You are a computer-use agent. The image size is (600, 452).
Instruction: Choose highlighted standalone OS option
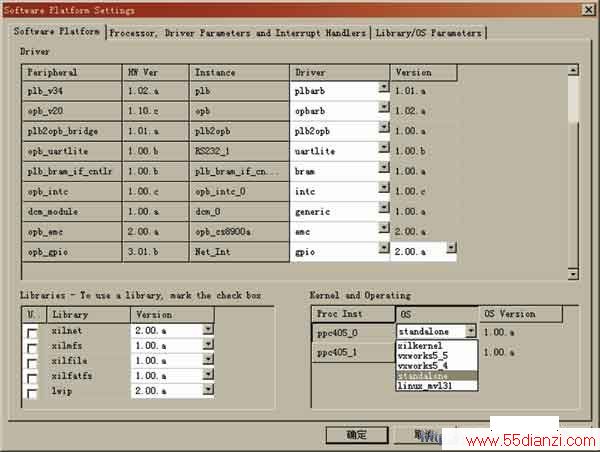pyautogui.click(x=437, y=376)
